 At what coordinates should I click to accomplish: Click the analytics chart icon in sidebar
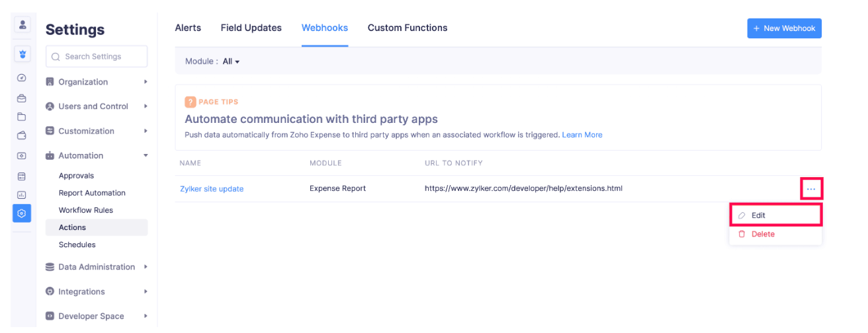(22, 195)
